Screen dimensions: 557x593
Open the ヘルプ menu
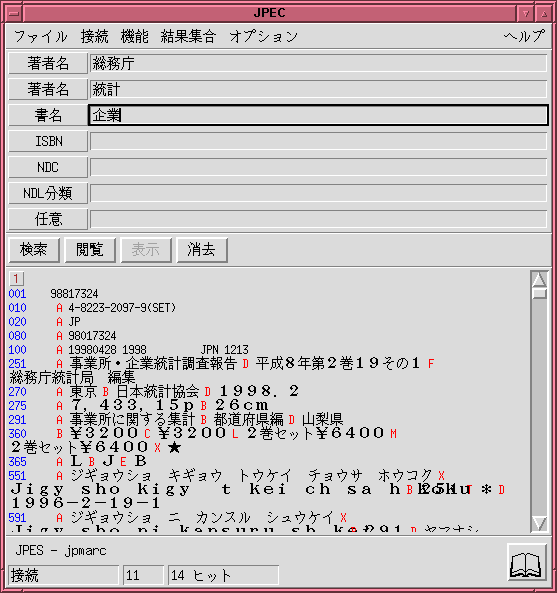click(x=524, y=36)
